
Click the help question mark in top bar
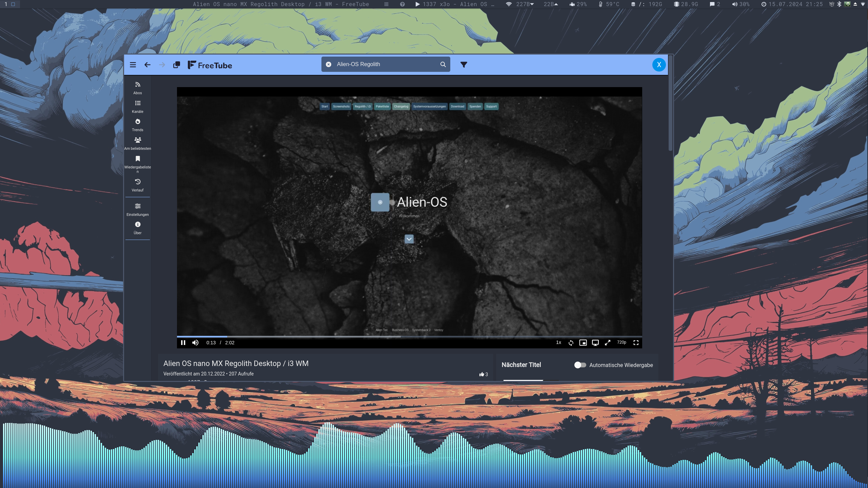(402, 4)
